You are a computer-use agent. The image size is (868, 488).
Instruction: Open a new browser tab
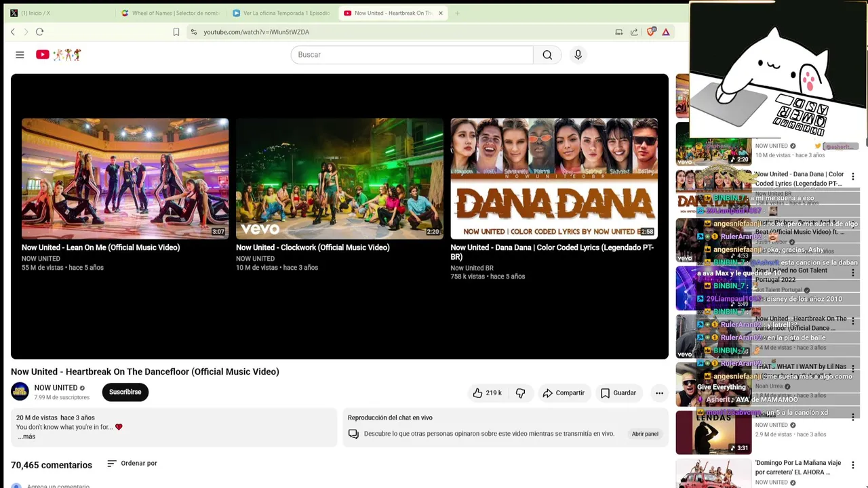click(x=457, y=13)
